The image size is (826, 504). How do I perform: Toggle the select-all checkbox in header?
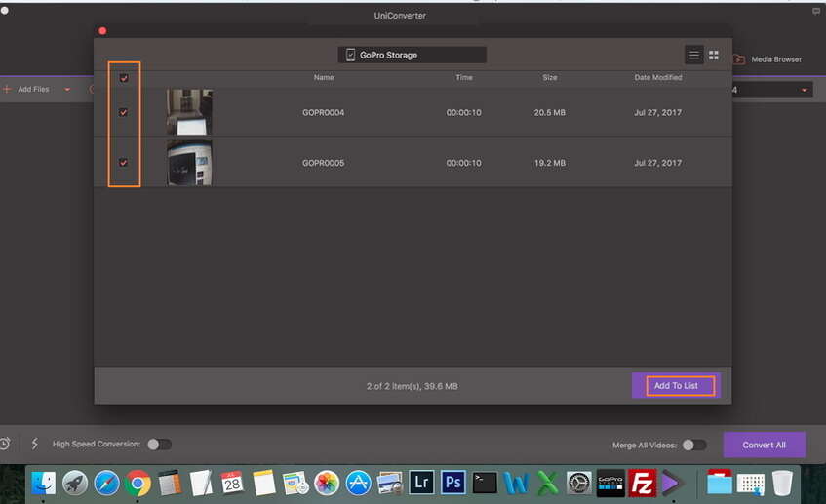pos(124,78)
